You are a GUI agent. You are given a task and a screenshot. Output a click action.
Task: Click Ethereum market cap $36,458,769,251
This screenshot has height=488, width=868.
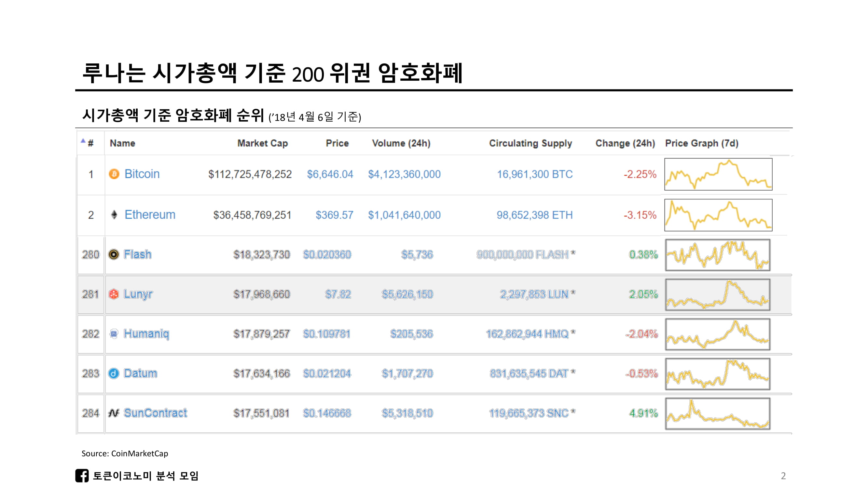[x=252, y=215]
